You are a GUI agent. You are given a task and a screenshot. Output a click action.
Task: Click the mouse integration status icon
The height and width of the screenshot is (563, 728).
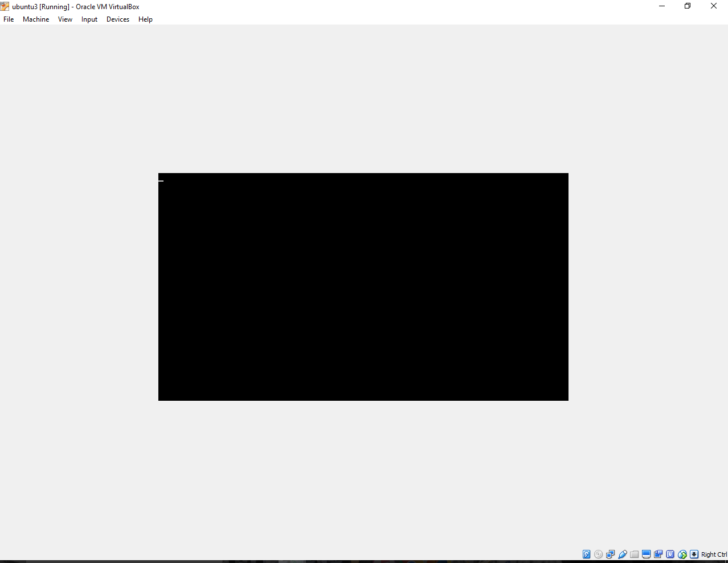[x=682, y=554]
